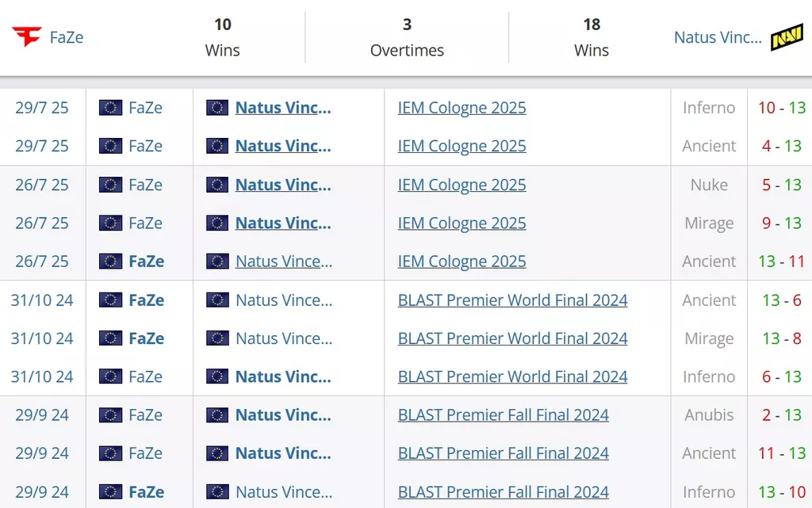The height and width of the screenshot is (508, 812).
Task: Click Natus Vince... on the 13 - 11 Ancient row
Action: [x=284, y=262]
